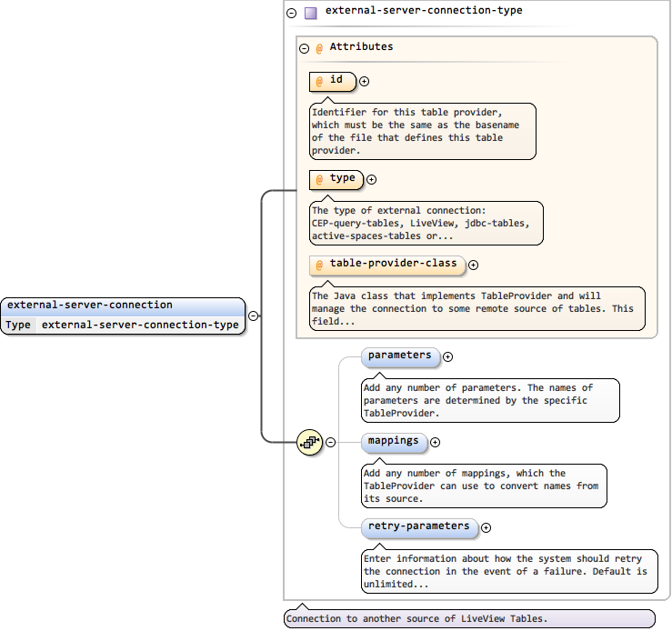Viewport: 672px width, 631px height.
Task: Collapse the external-server-connection-type box
Action: 291,14
